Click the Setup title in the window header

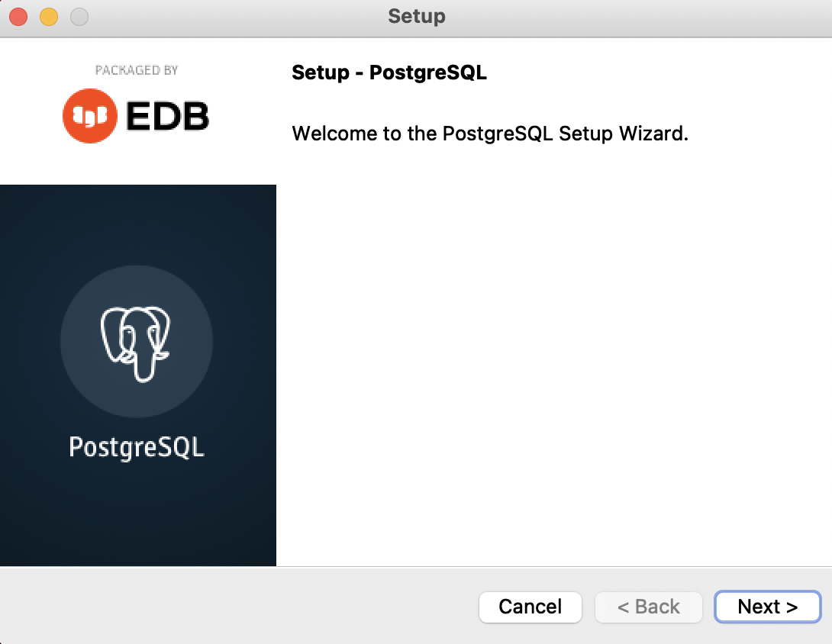click(x=416, y=16)
